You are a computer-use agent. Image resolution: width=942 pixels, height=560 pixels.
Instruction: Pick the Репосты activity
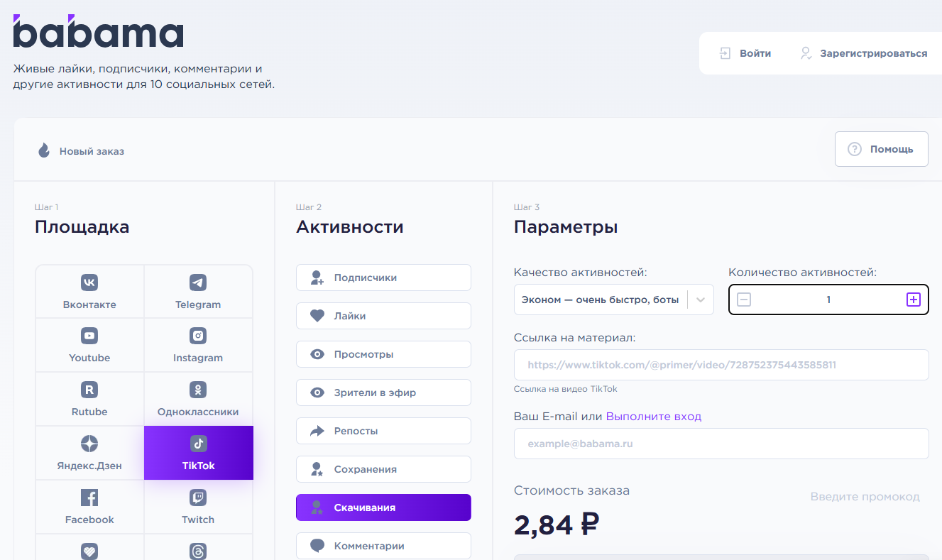point(383,431)
